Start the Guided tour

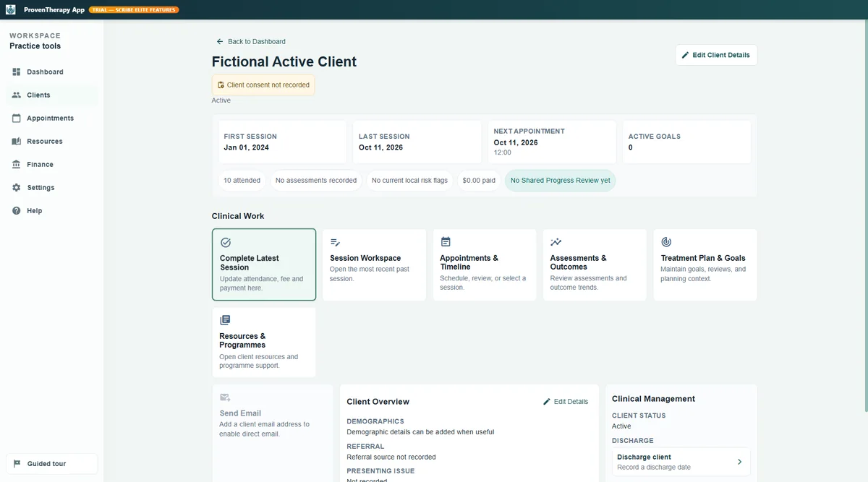click(x=52, y=464)
